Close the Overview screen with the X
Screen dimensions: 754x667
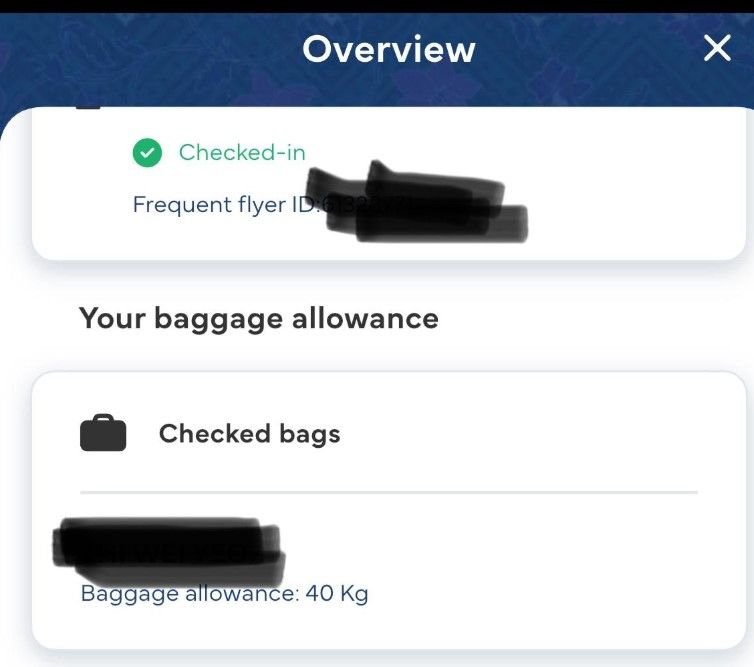(717, 48)
